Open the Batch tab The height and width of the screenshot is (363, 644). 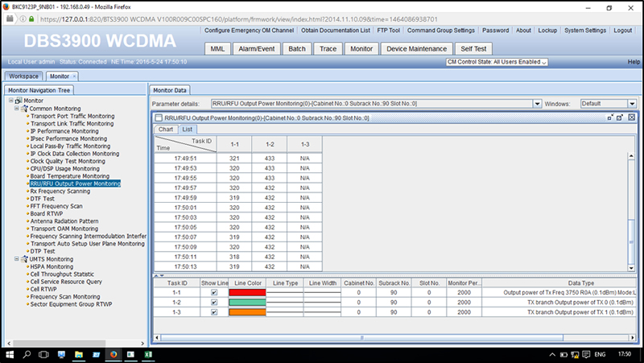click(x=297, y=49)
